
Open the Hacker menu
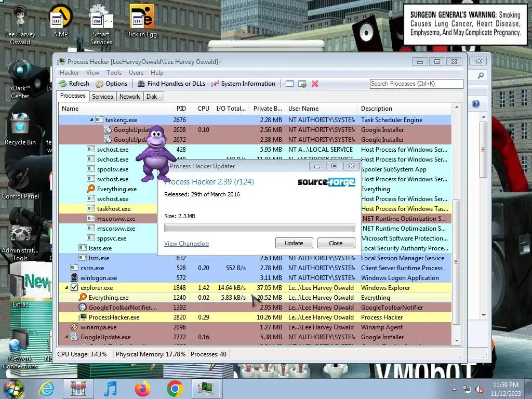tap(69, 73)
